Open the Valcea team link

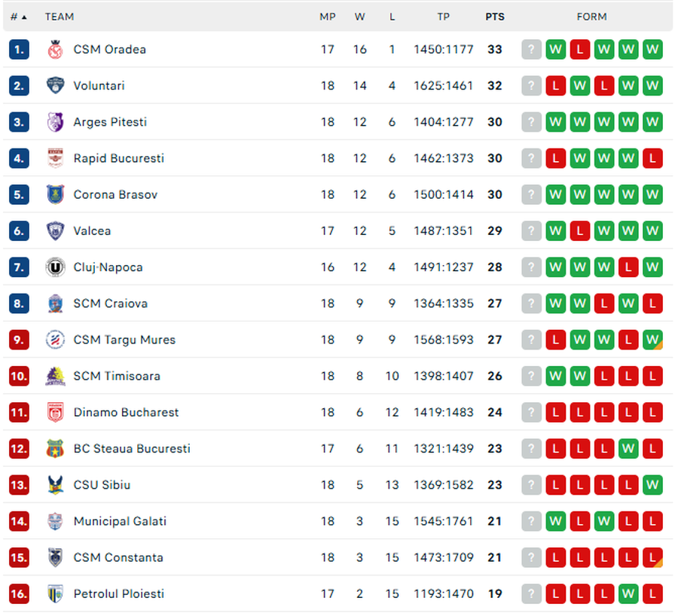click(92, 231)
